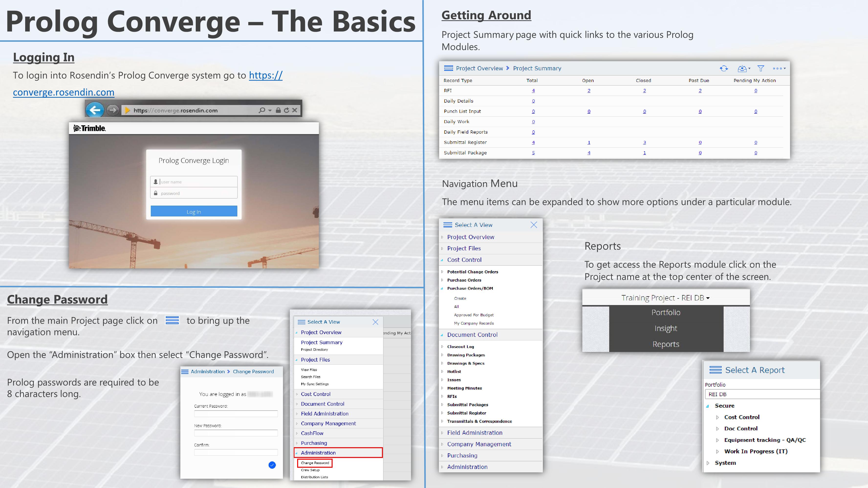Click the refresh icon on Project Summary toolbar
Screen dimensions: 868x488
click(724, 69)
